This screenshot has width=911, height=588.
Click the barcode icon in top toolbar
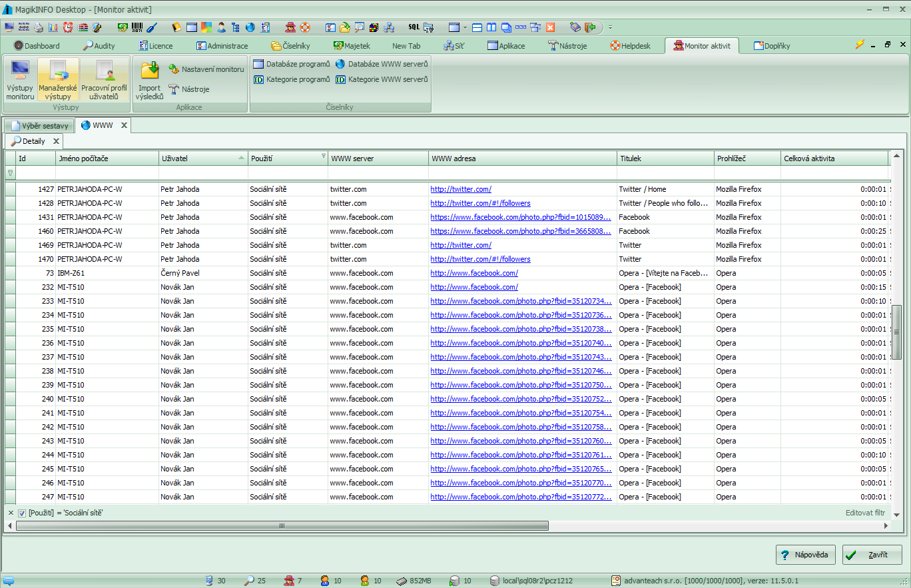(x=137, y=27)
